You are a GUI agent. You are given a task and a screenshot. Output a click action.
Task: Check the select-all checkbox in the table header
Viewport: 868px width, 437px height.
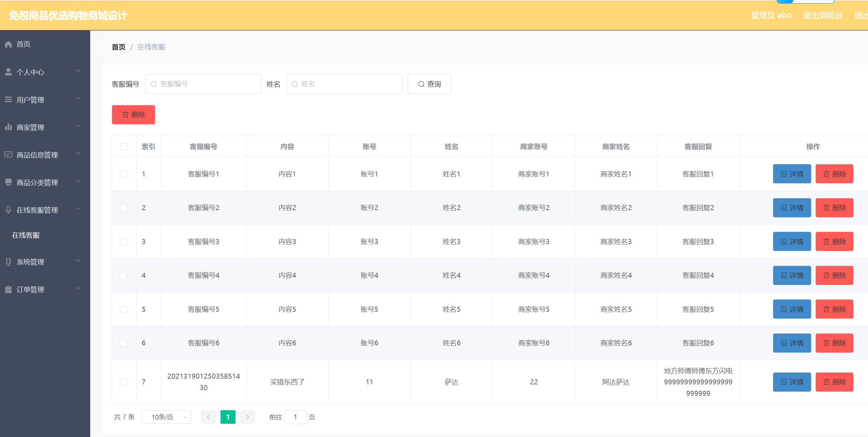point(124,146)
